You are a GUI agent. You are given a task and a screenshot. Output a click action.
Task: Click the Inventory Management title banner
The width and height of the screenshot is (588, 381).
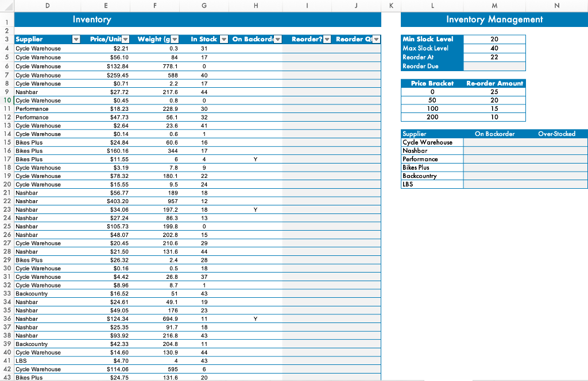pos(494,20)
